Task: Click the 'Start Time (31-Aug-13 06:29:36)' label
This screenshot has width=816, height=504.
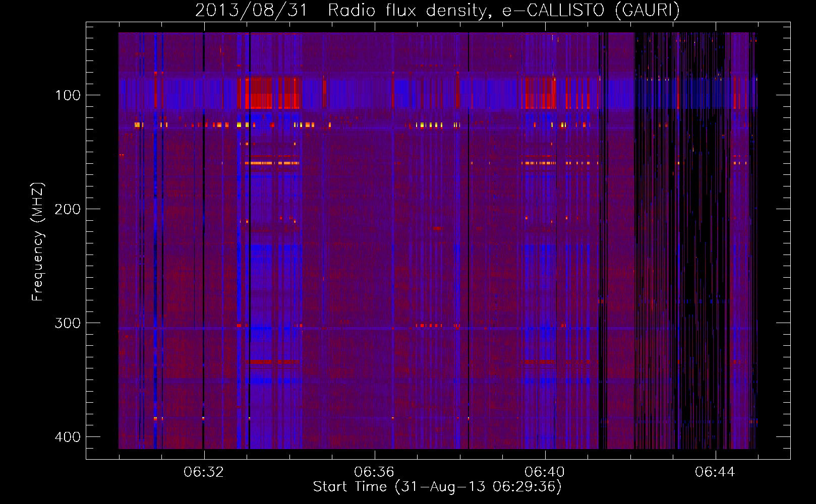Action: point(437,487)
